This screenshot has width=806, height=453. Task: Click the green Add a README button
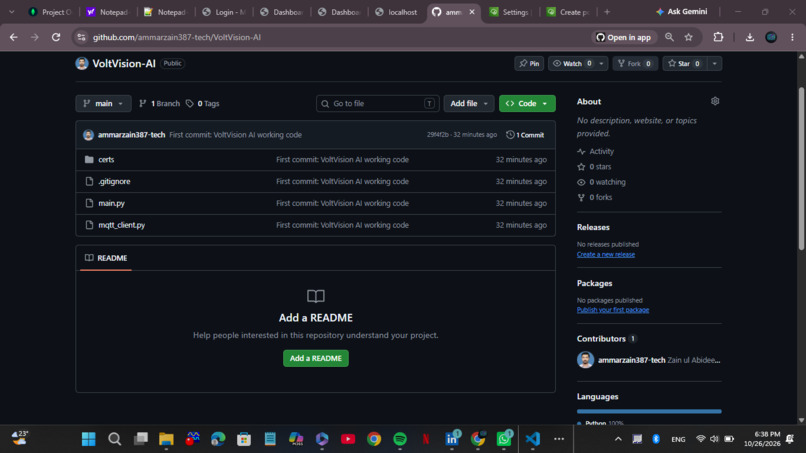tap(316, 358)
